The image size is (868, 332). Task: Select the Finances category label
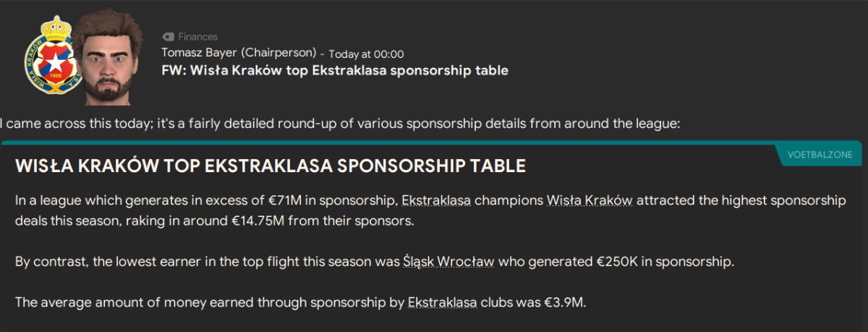tap(197, 37)
